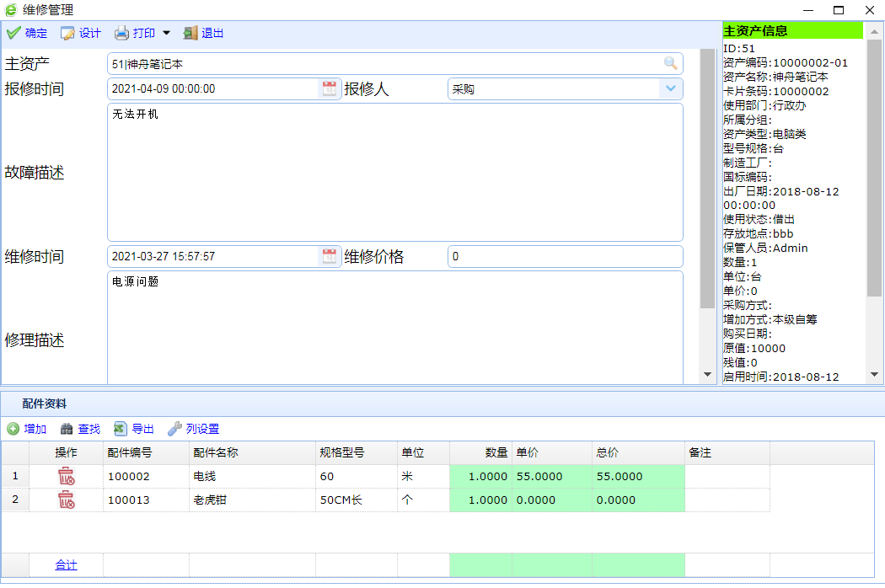Select the 配件资料 tab
Screen dimensions: 885x588
pyautogui.click(x=44, y=404)
